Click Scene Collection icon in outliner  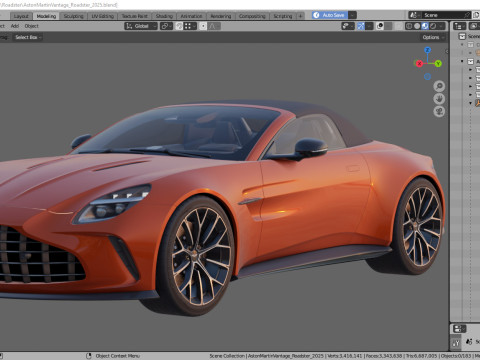(x=462, y=36)
